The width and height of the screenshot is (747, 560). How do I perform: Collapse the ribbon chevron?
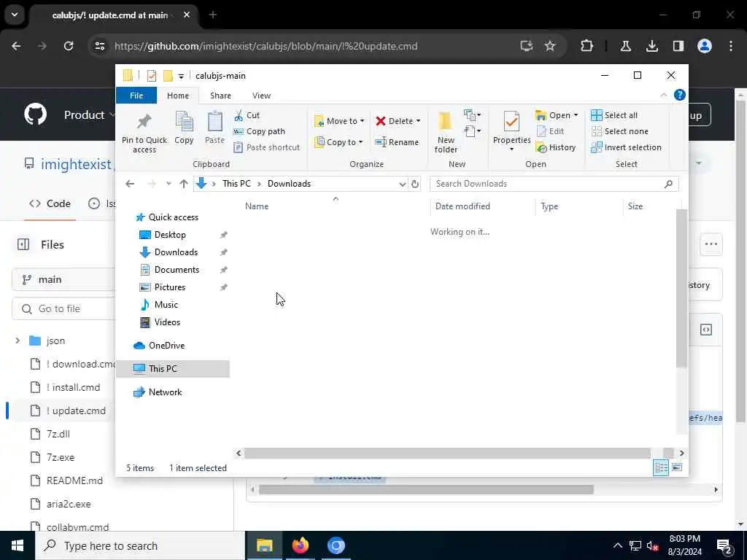[x=663, y=96]
